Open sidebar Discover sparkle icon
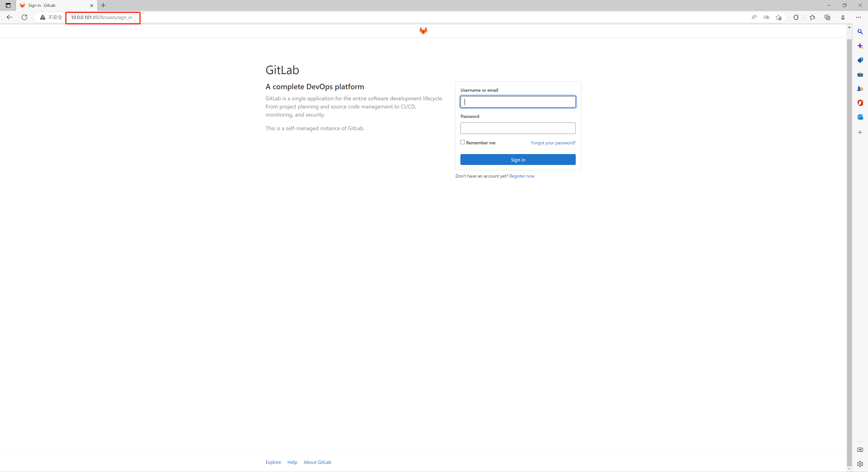 (x=860, y=46)
